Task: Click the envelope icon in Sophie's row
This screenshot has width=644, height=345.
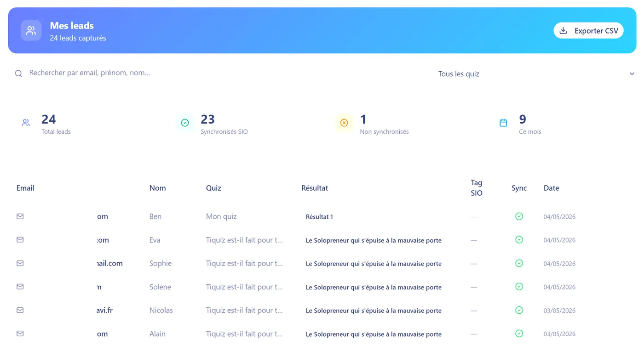Action: coord(20,263)
